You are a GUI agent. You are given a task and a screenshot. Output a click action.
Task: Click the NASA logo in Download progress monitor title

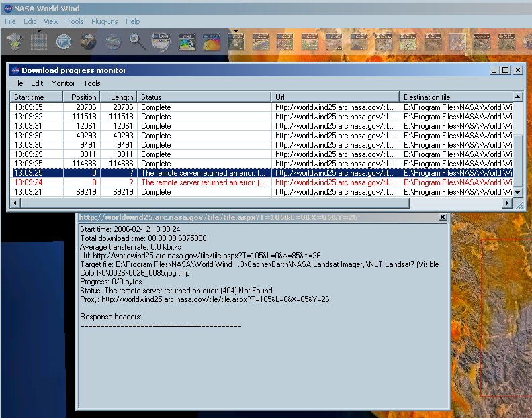point(15,70)
